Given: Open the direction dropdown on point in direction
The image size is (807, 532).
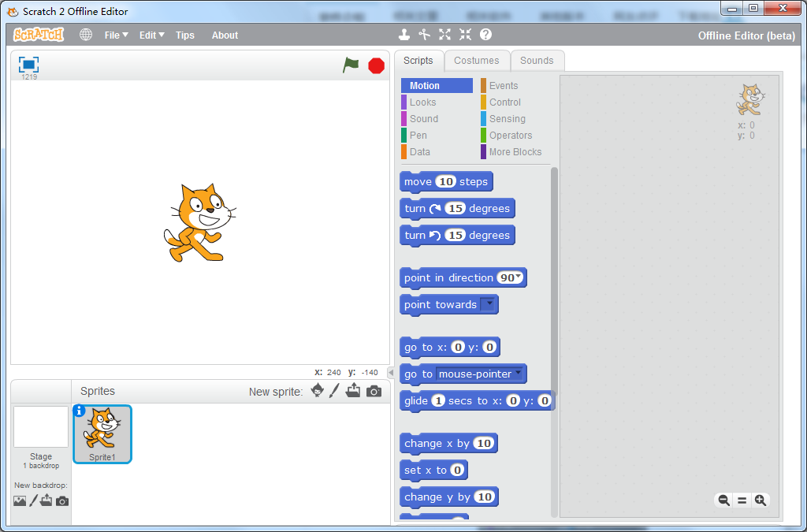Looking at the screenshot, I should (518, 277).
